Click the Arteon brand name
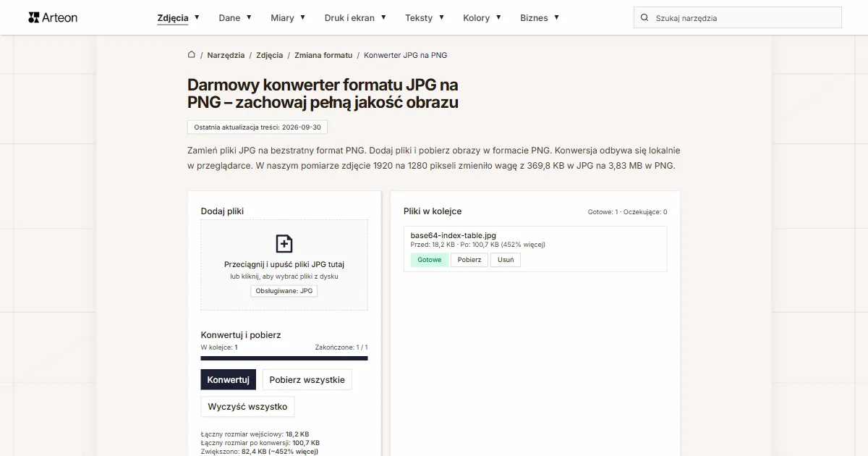This screenshot has width=868, height=456. point(60,17)
